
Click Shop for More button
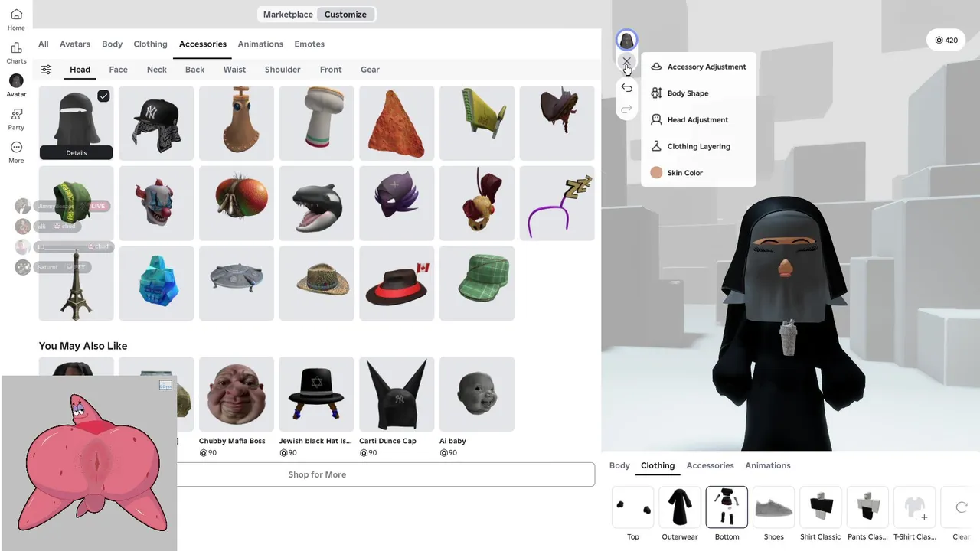(x=317, y=474)
